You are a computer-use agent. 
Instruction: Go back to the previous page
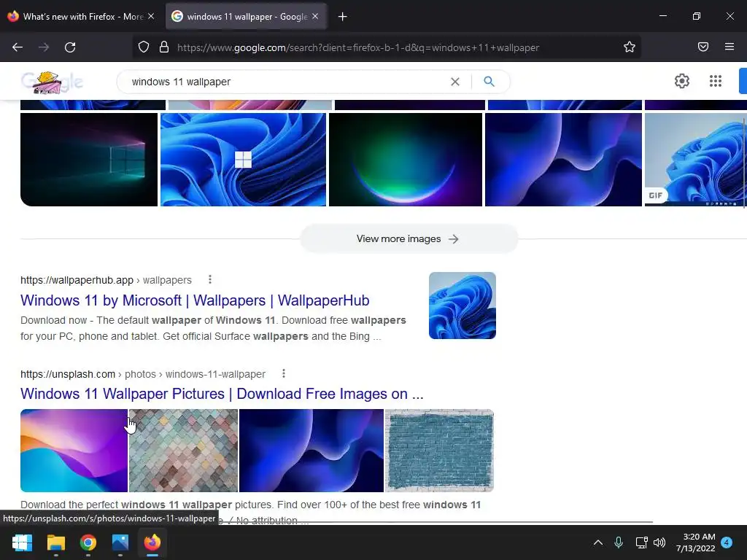pyautogui.click(x=18, y=47)
